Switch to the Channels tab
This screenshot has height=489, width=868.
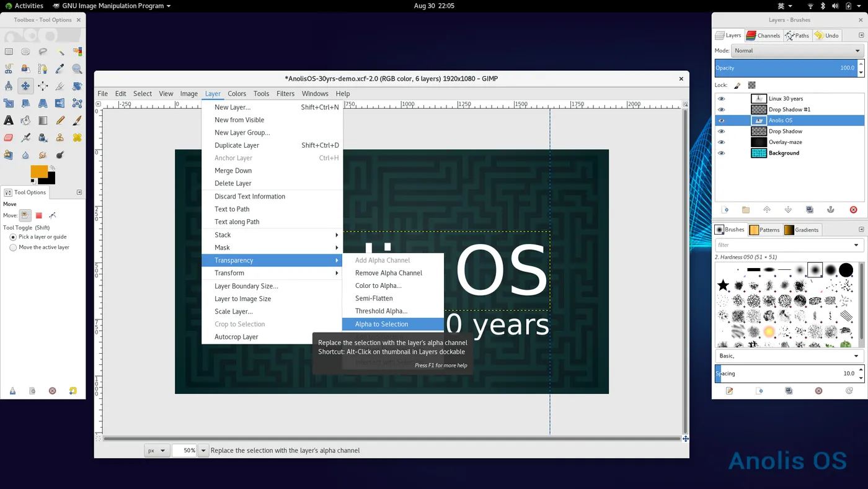pos(763,35)
